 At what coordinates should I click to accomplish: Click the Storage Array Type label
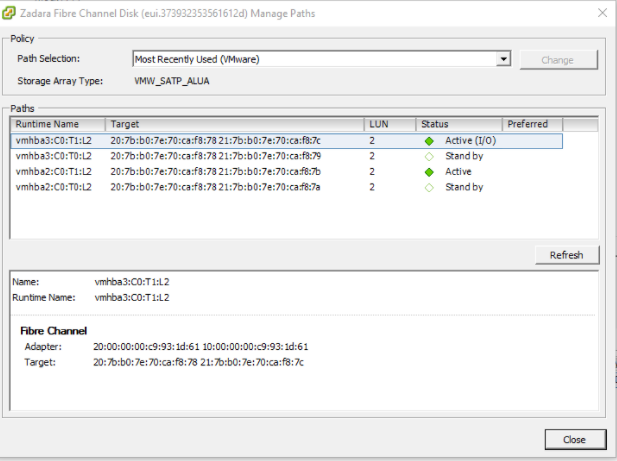pos(60,81)
